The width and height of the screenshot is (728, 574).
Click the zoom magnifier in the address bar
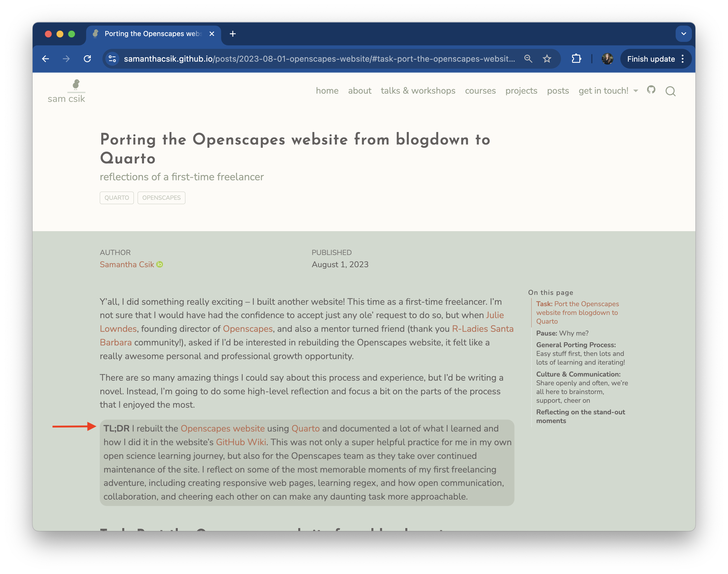coord(528,59)
